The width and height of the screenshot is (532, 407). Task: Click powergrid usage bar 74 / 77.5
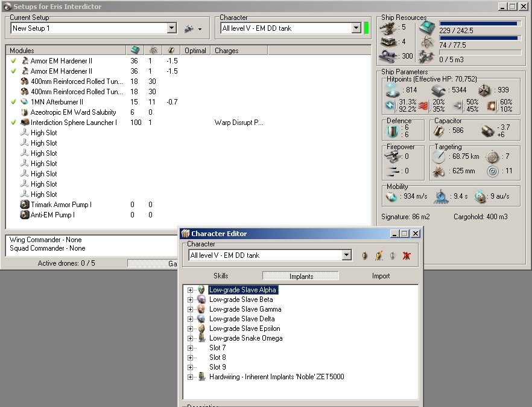click(480, 38)
